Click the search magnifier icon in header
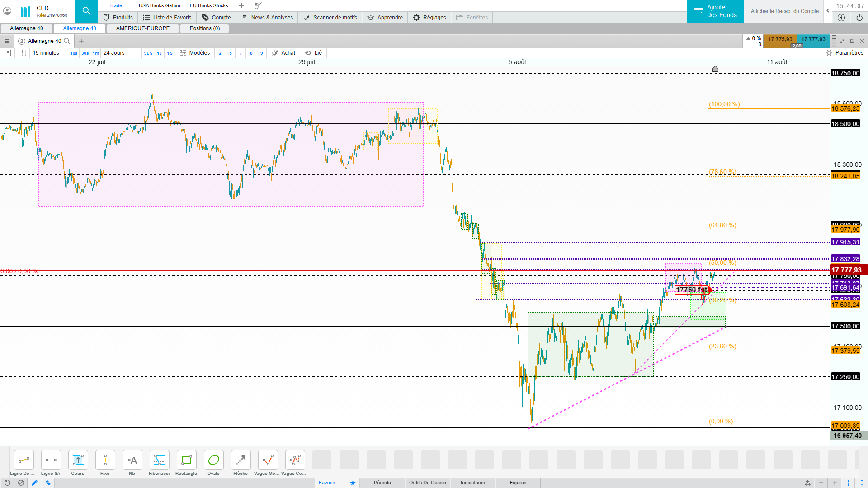The image size is (868, 488). click(86, 11)
